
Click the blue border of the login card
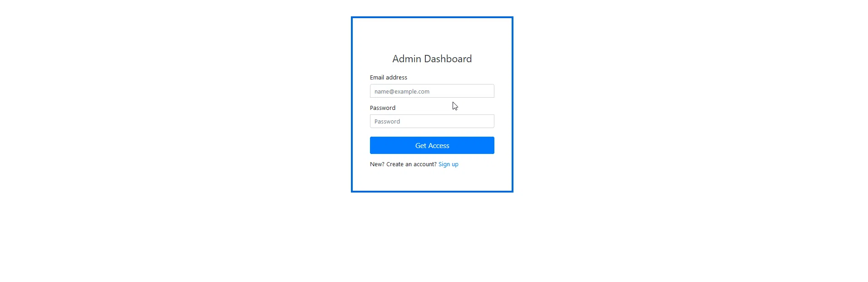pos(352,104)
